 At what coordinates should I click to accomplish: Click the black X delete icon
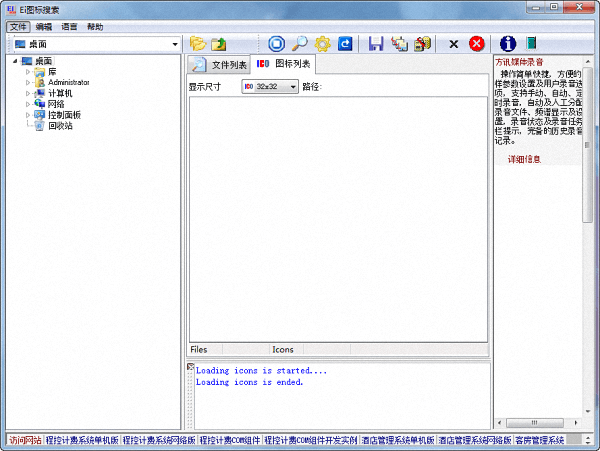(453, 44)
